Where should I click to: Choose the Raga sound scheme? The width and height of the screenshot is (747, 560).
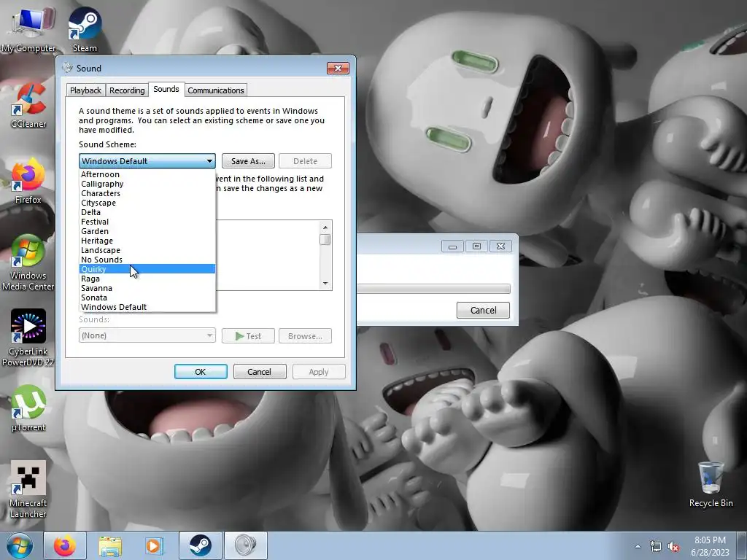click(147, 279)
